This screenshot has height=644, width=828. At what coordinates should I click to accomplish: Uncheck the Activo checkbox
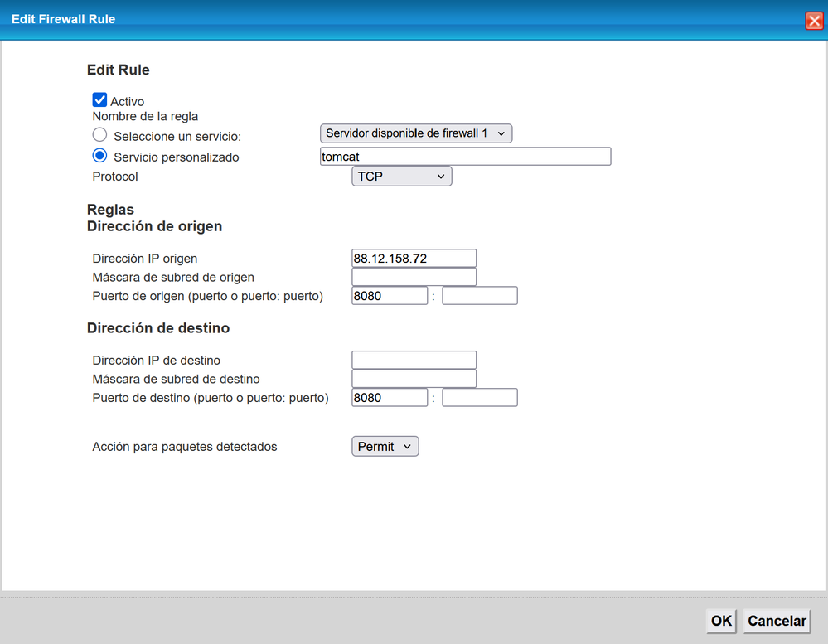click(99, 99)
